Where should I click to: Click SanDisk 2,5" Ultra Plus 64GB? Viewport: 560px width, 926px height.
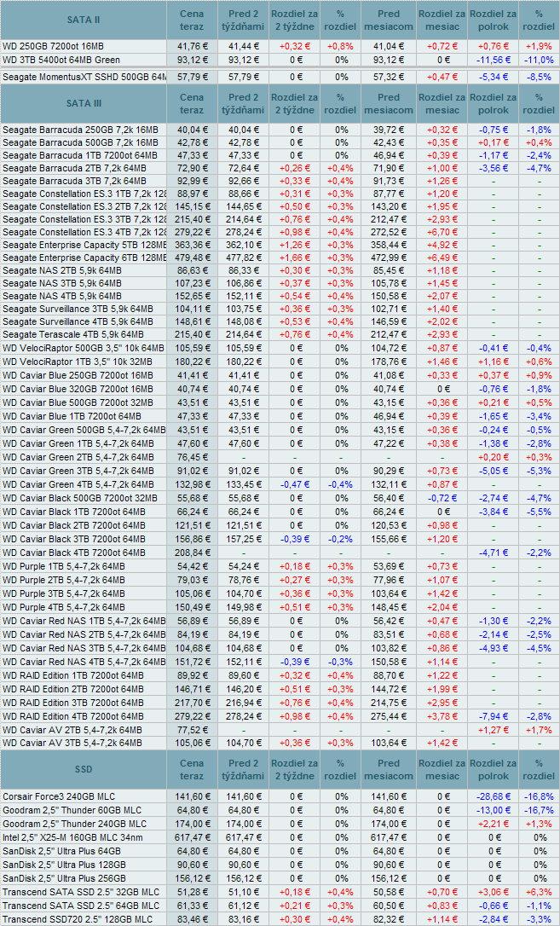click(x=62, y=851)
